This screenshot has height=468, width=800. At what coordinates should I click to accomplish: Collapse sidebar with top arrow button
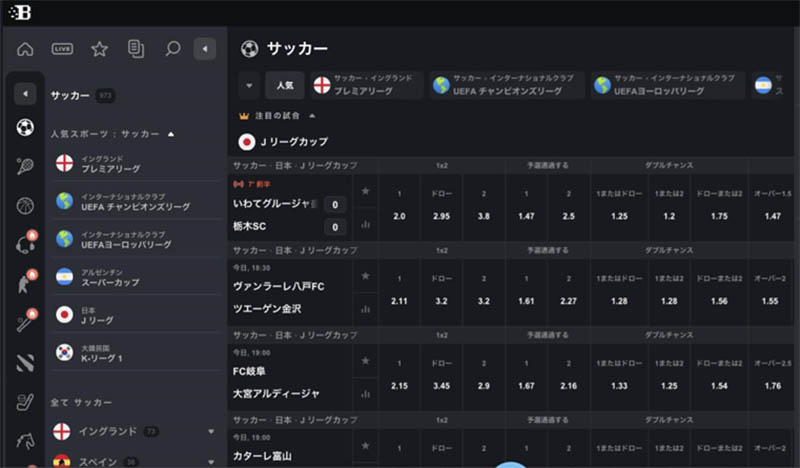tap(205, 49)
